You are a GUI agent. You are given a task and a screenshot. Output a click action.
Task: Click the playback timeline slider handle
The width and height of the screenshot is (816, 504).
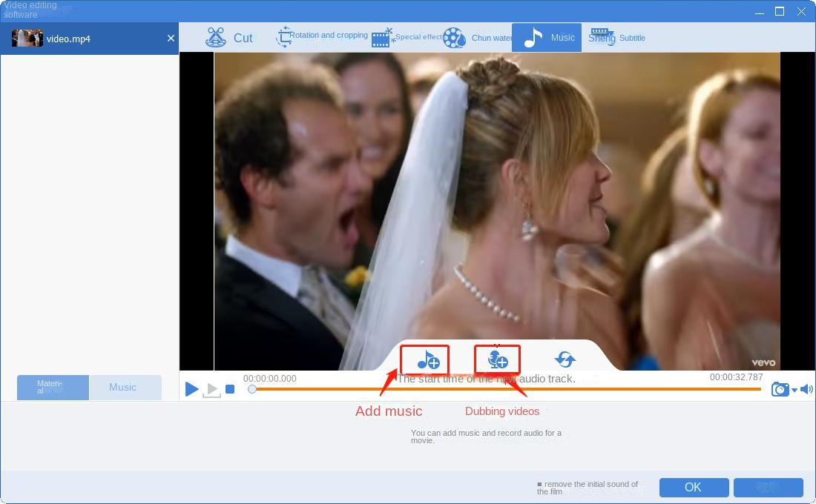pos(252,389)
